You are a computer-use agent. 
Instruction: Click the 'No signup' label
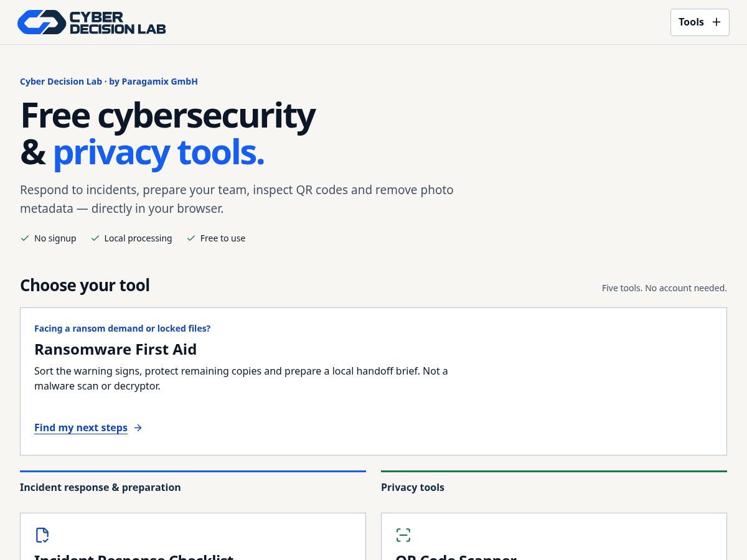click(x=55, y=238)
